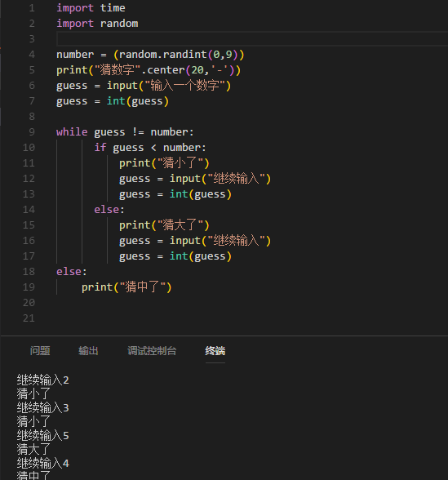This screenshot has width=448, height=480.
Task: Click line number 20 in the gutter
Action: [x=29, y=303]
